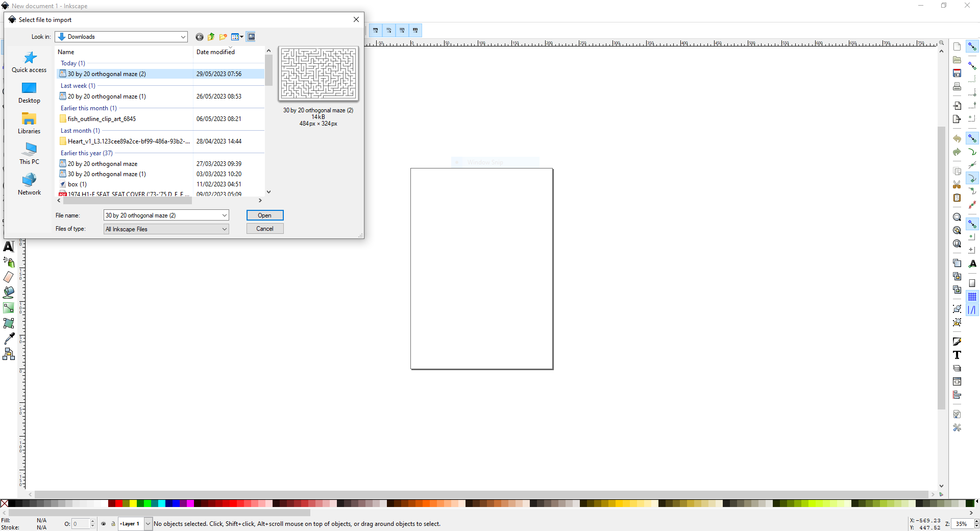The height and width of the screenshot is (531, 980).
Task: Click the Cut scissors icon
Action: pos(957,184)
